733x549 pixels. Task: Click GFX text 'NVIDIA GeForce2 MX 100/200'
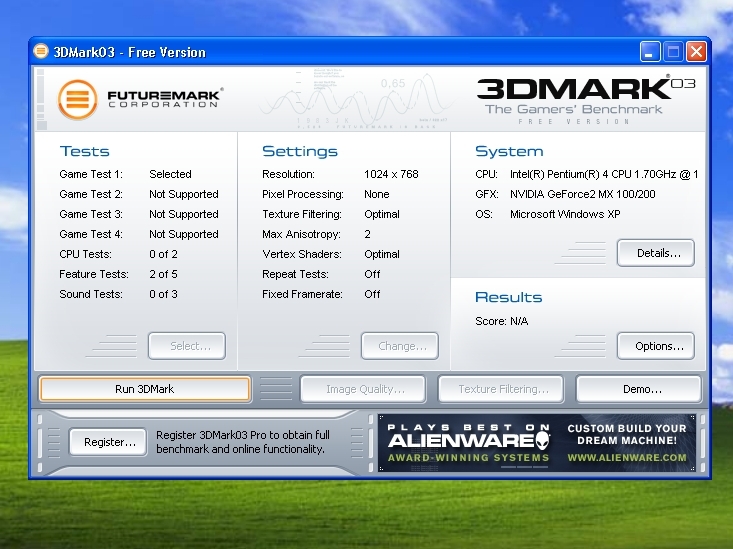(582, 195)
